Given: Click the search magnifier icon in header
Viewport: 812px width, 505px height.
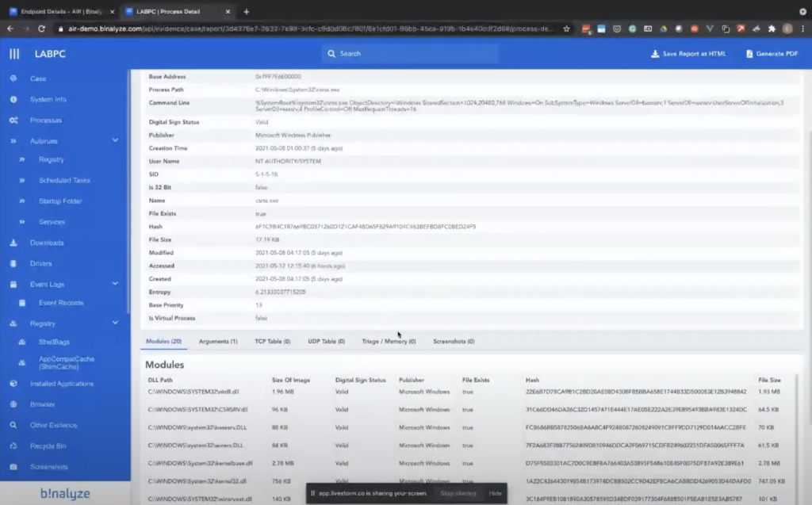Looking at the screenshot, I should (331, 53).
